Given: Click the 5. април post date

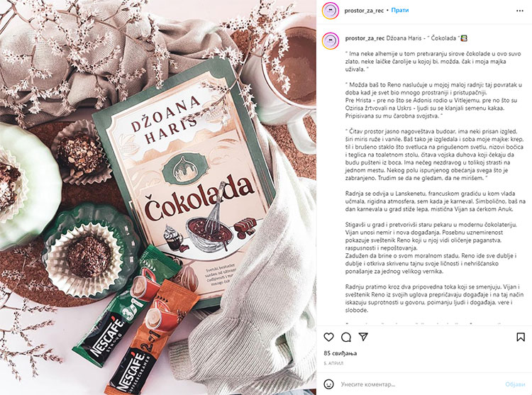Looking at the screenshot, I should [333, 363].
